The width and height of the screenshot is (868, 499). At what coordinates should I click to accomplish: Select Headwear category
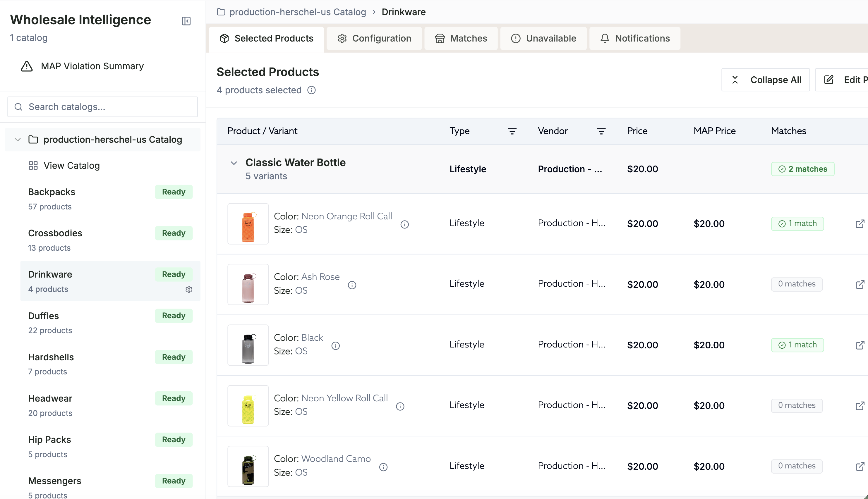coord(110,405)
